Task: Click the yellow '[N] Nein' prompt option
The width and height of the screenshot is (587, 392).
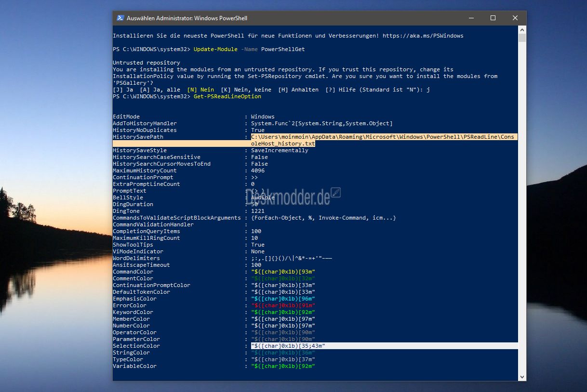Action: [x=200, y=90]
